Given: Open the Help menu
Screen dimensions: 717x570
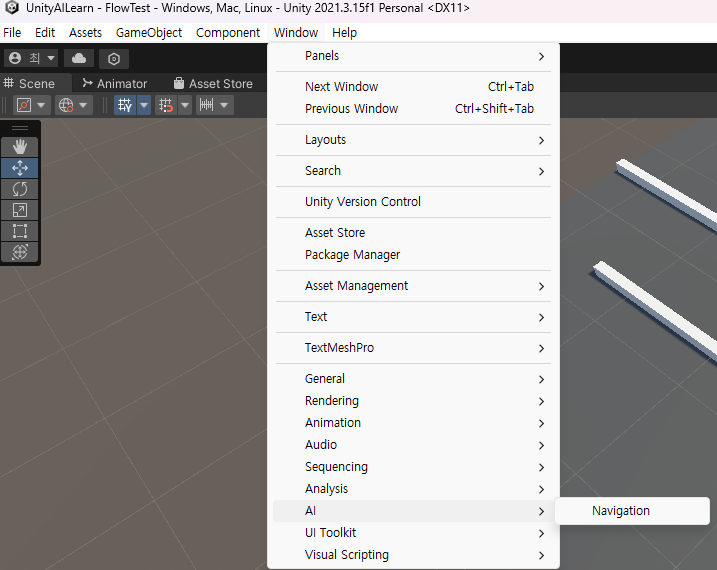Looking at the screenshot, I should 344,33.
